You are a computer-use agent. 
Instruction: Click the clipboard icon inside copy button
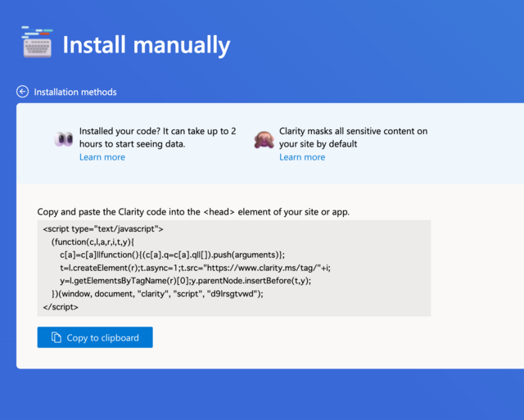[x=56, y=337]
